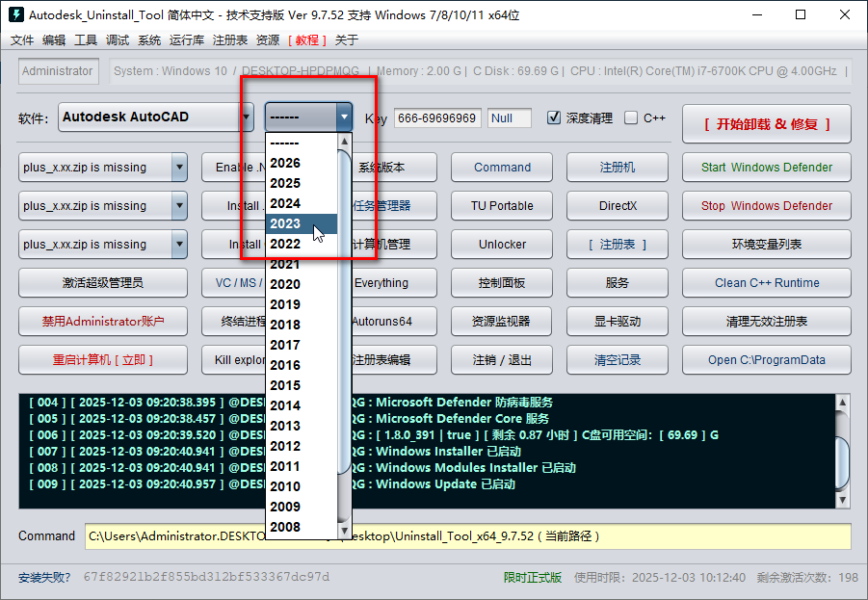
Task: Click the 剩余激活次数: 198 status text
Action: (807, 578)
